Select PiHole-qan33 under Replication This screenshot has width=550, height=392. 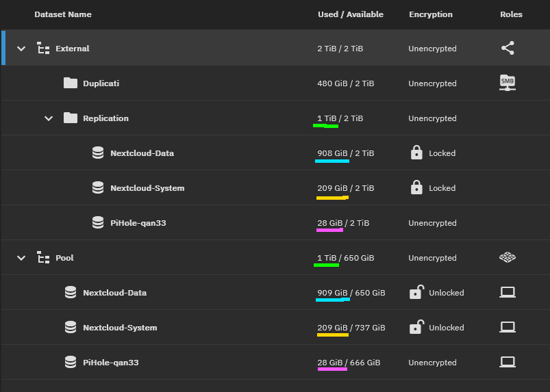(x=138, y=223)
